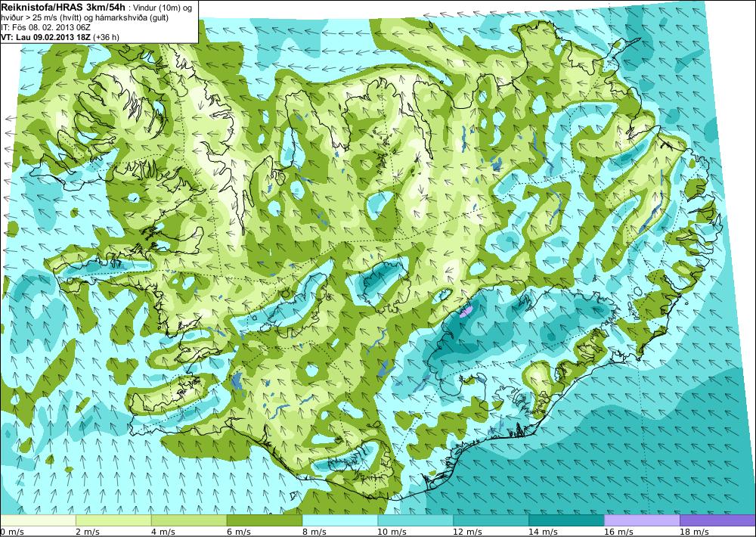Select the '4 m/s' legend label
The height and width of the screenshot is (537, 756).
(x=163, y=532)
